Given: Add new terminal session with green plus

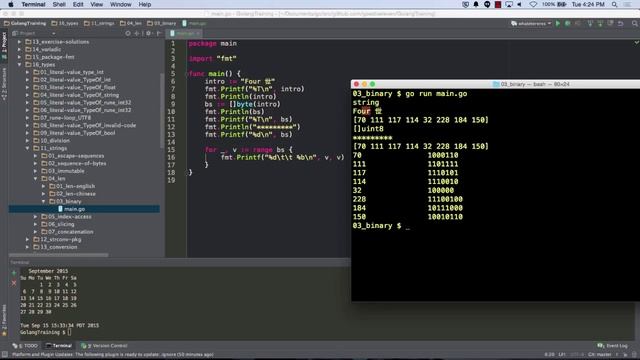Looking at the screenshot, I should pos(14,273).
